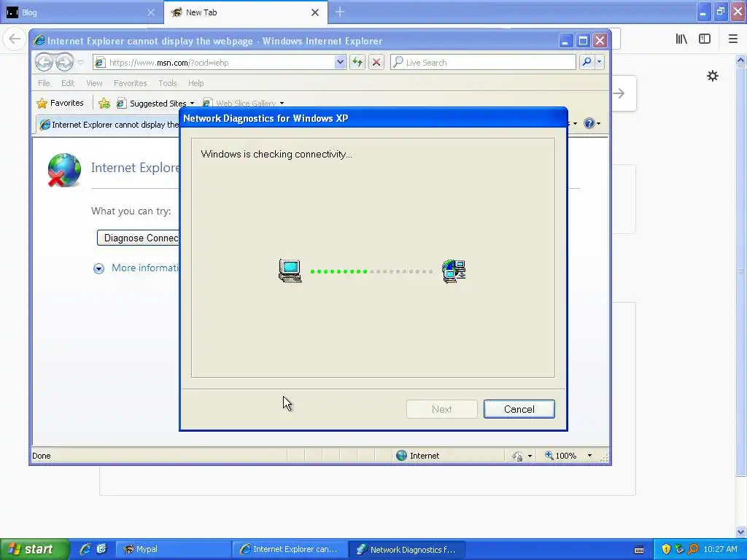The height and width of the screenshot is (560, 747).
Task: Close the New Tab tab in Mypal
Action: (315, 13)
